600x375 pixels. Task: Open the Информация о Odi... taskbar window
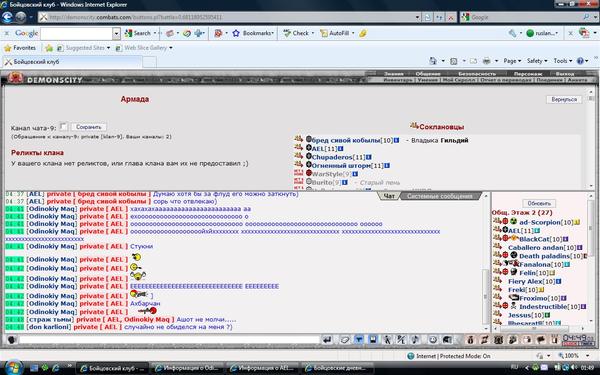187,368
